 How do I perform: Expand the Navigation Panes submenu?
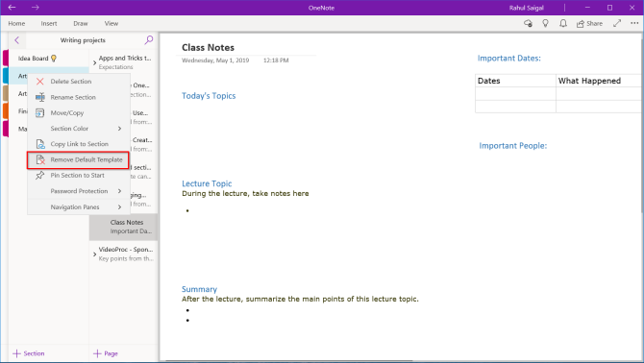[79, 207]
